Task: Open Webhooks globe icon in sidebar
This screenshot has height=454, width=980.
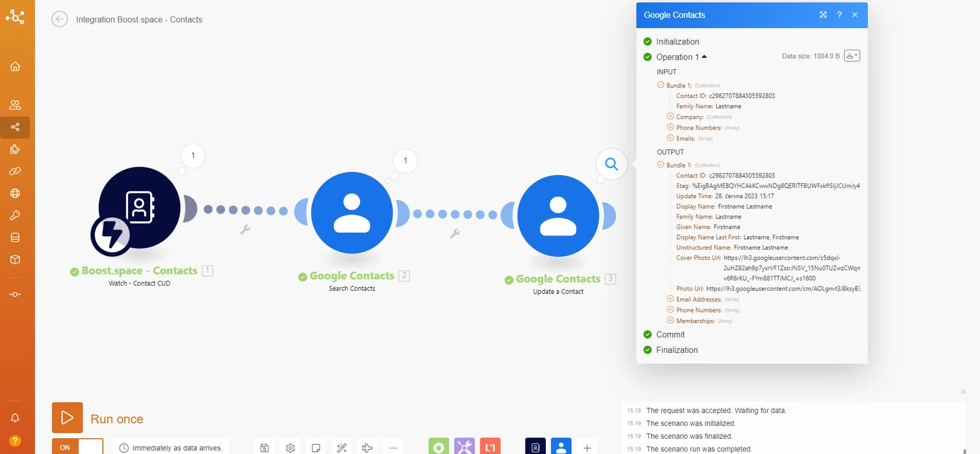Action: tap(15, 193)
